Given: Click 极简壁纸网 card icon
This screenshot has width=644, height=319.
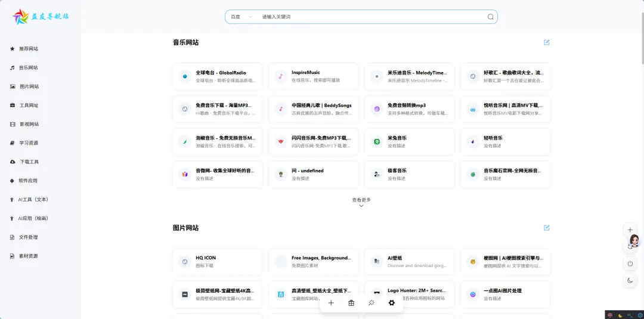Looking at the screenshot, I should [185, 295].
